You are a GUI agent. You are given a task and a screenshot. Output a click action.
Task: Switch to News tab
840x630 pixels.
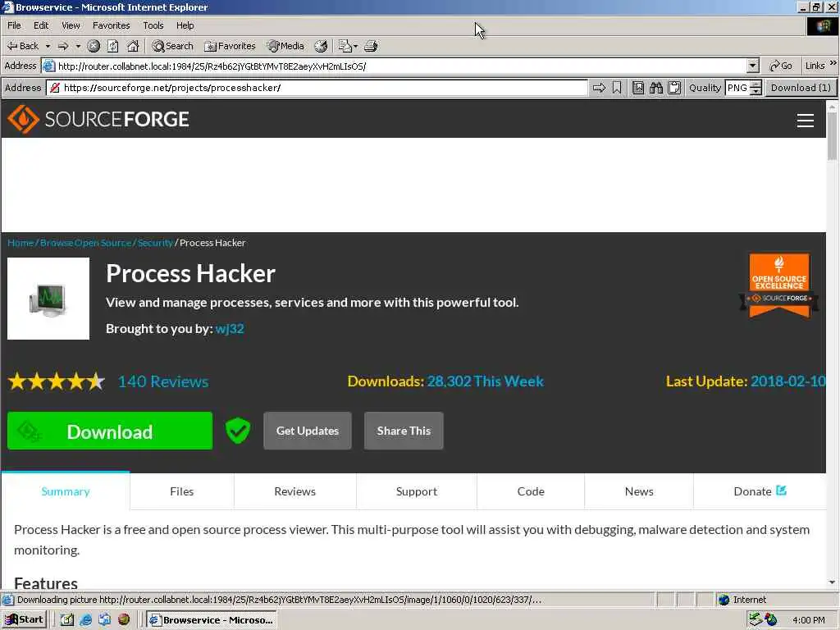pyautogui.click(x=638, y=491)
